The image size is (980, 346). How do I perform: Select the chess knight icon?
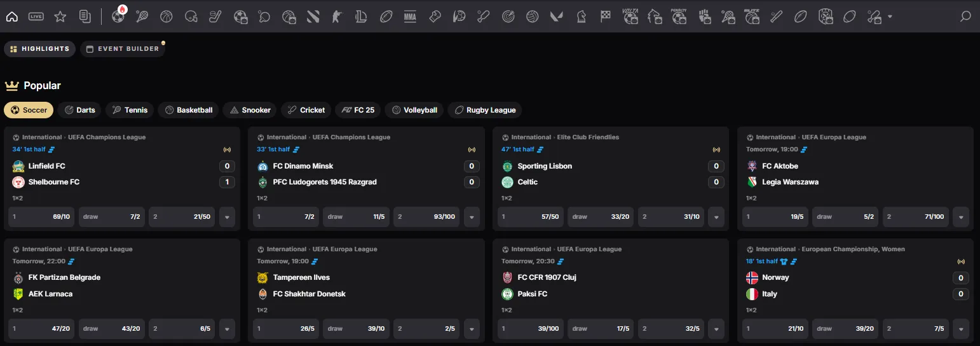tap(581, 17)
